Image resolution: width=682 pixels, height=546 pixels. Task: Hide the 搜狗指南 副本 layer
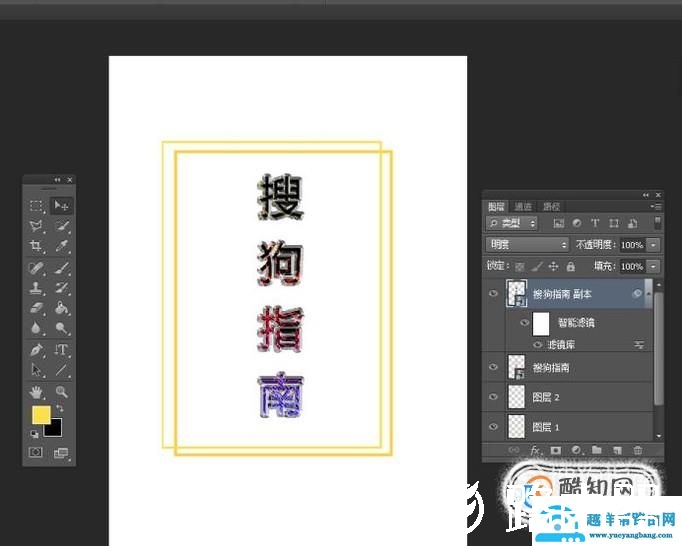click(493, 293)
